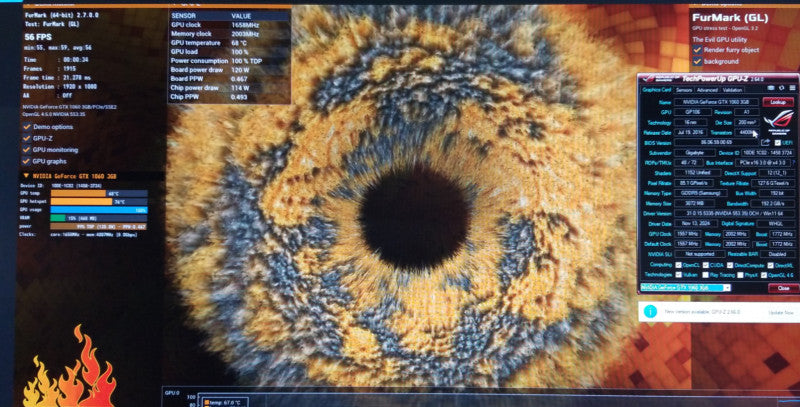Viewport: 800px width, 407px height.
Task: Switch to Validation tab in GPU-Z
Action: click(x=732, y=90)
